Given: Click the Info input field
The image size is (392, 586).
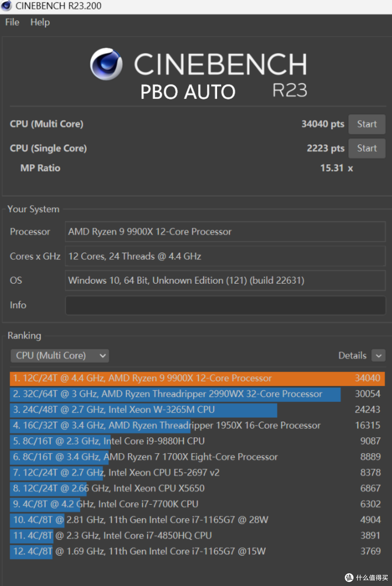Looking at the screenshot, I should pos(225,305).
